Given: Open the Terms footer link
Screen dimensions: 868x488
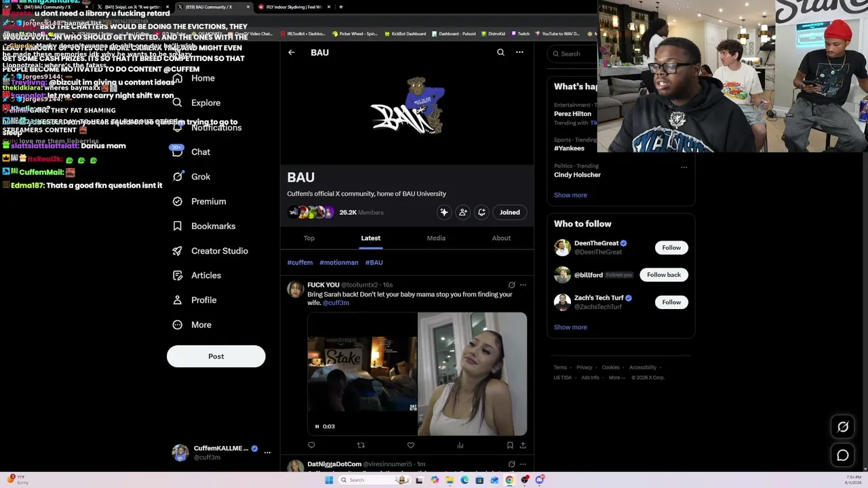Looking at the screenshot, I should 560,367.
